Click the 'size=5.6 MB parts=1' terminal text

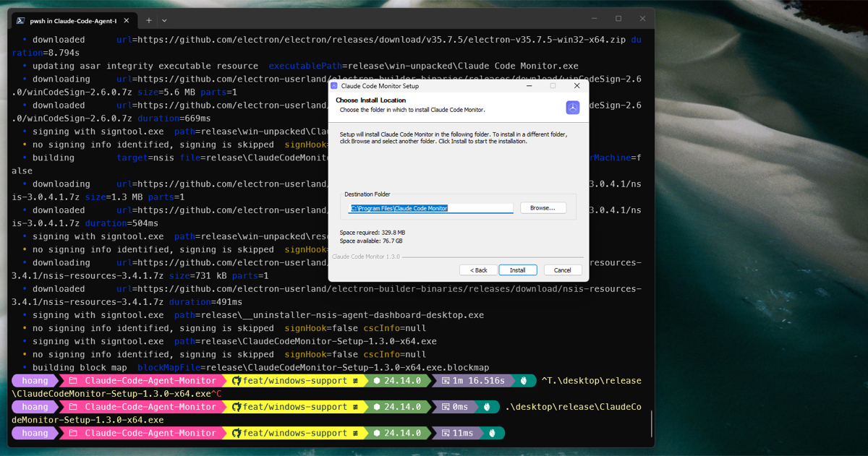(x=187, y=93)
